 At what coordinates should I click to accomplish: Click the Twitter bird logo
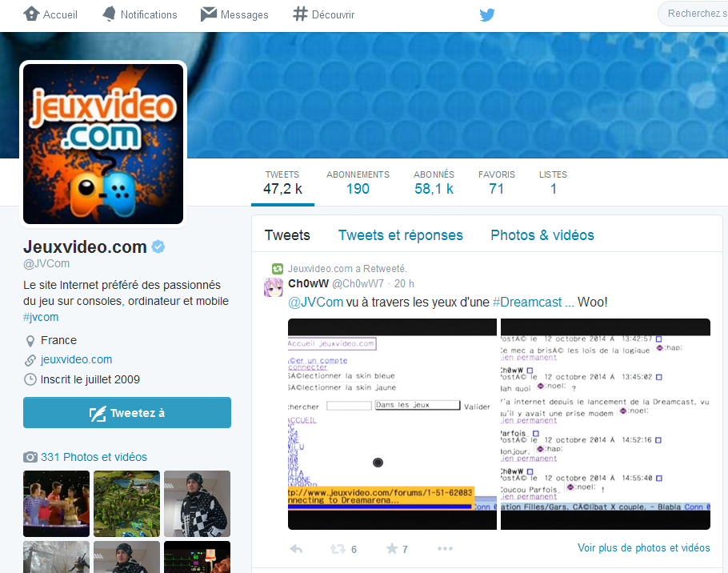(x=487, y=15)
